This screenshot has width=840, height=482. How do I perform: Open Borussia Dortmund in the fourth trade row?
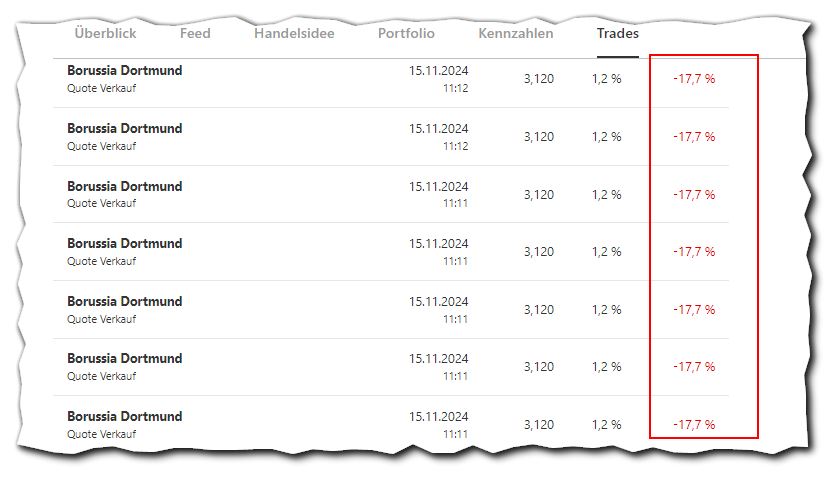pos(124,244)
